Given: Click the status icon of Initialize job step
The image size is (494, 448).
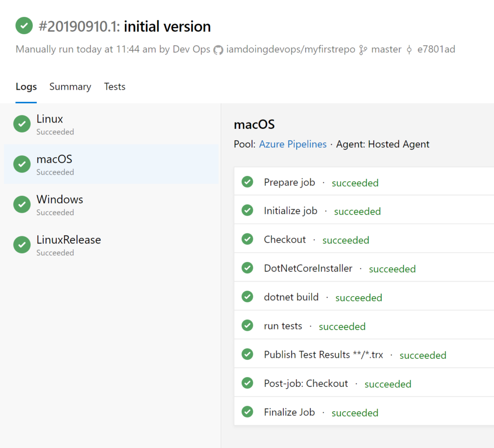Looking at the screenshot, I should [247, 210].
